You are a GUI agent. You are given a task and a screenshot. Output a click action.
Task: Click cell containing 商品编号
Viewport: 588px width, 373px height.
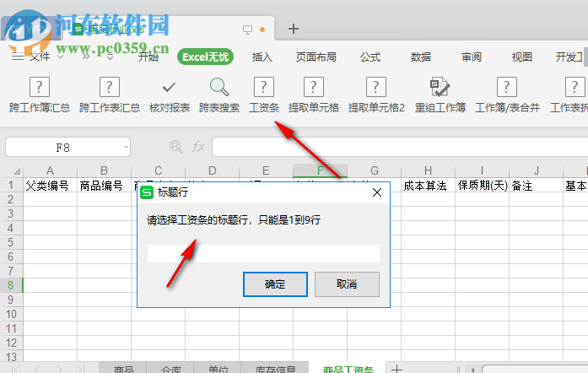click(104, 186)
